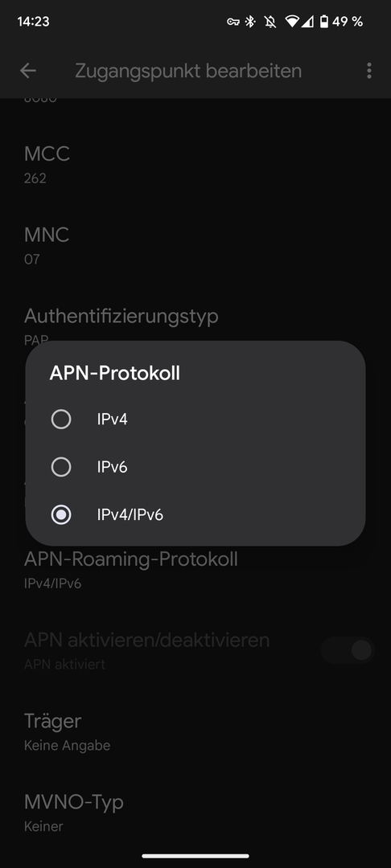Image resolution: width=391 pixels, height=868 pixels.
Task: Tap the Wi-Fi signal icon
Action: tap(292, 22)
